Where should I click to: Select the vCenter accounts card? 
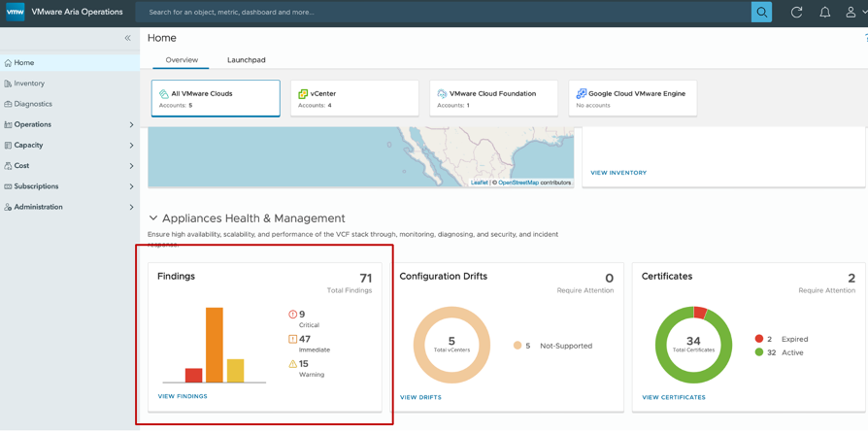tap(354, 98)
